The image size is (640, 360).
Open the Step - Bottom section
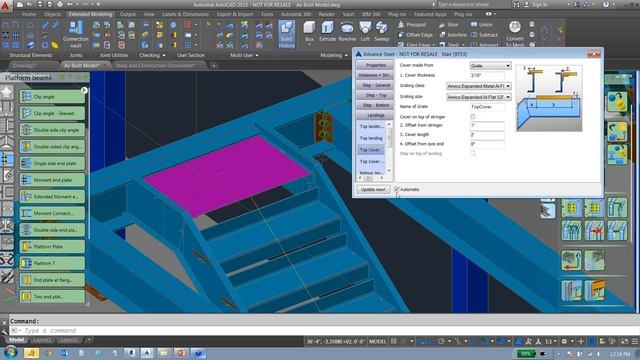coord(375,105)
